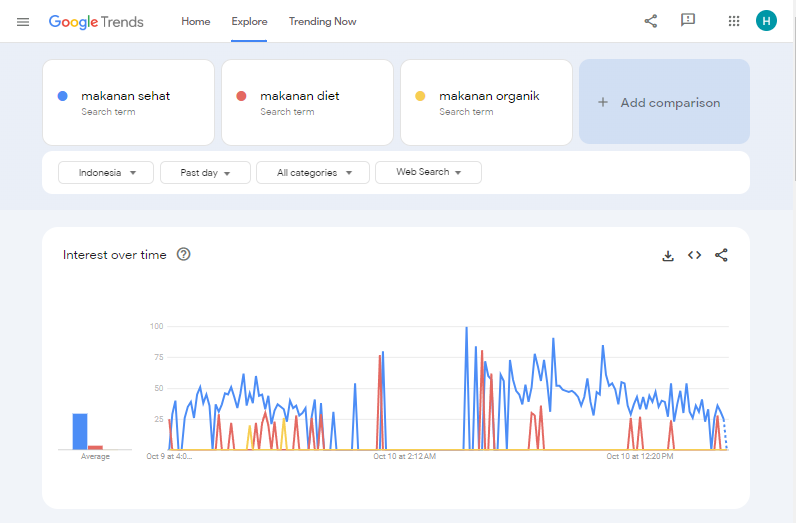The height and width of the screenshot is (523, 796).
Task: Click the Average label under bars
Action: [x=95, y=456]
